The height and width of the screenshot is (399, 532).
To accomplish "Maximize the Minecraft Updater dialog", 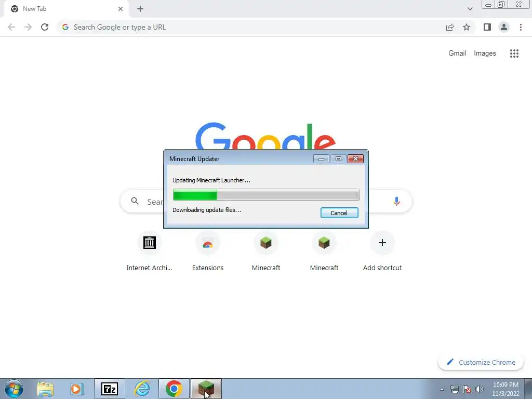I will click(338, 159).
